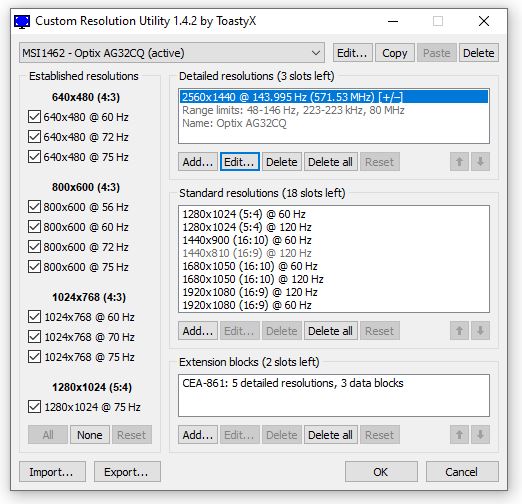
Task: Click Delete next to the Paste button
Action: pos(479,53)
